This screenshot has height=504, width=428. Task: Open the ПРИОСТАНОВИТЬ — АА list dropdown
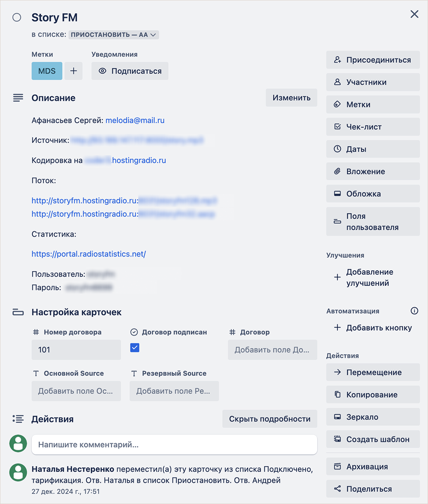tap(114, 35)
